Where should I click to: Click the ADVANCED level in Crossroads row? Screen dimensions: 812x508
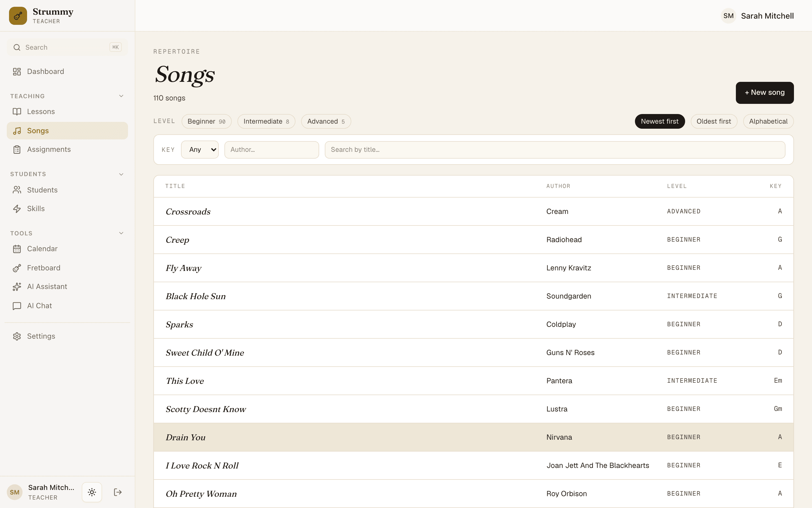click(x=683, y=211)
